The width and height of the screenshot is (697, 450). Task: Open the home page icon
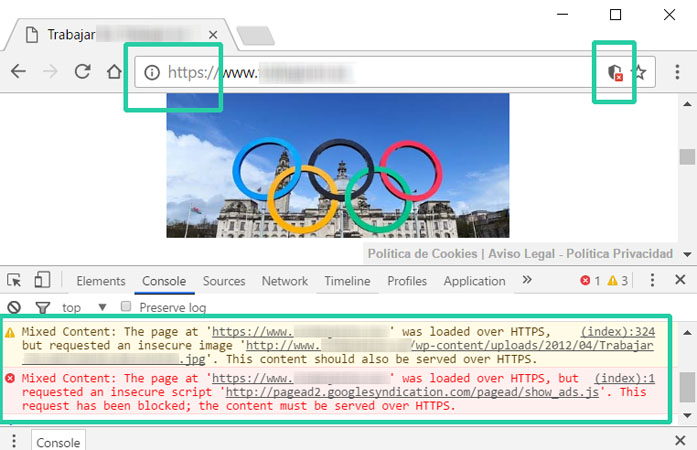point(114,71)
